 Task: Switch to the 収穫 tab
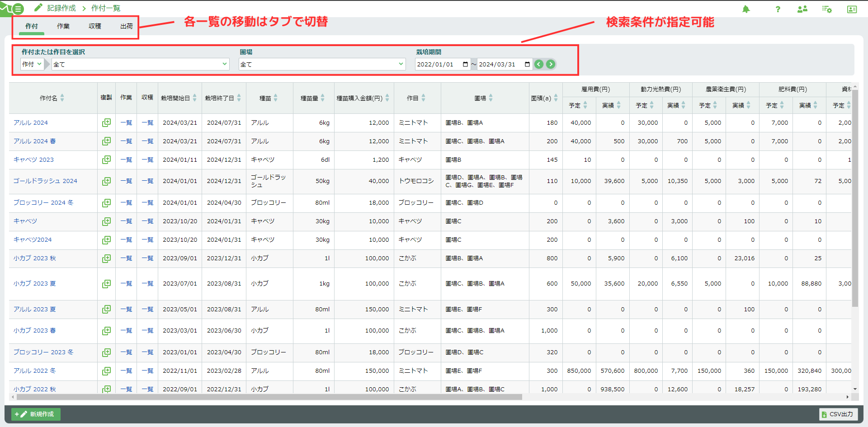[x=95, y=26]
